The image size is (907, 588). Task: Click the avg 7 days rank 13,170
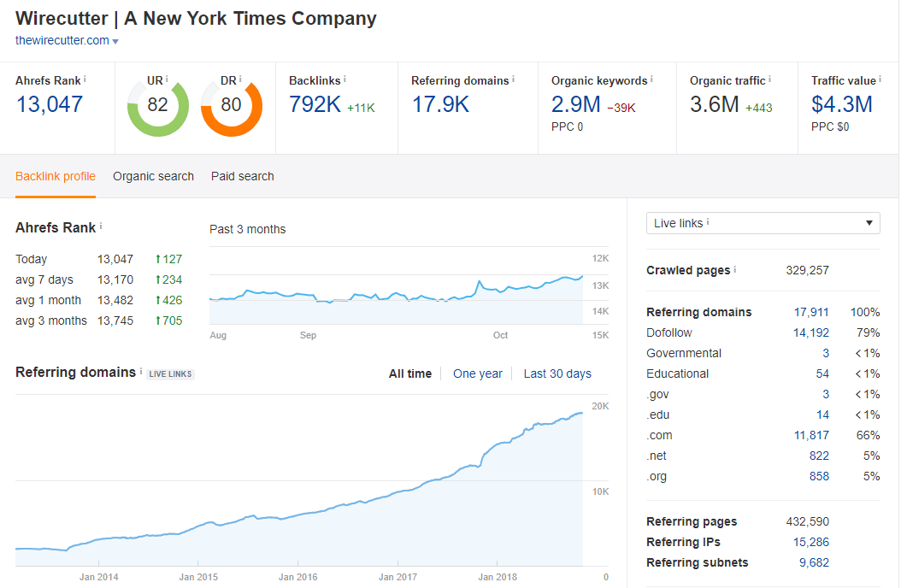pyautogui.click(x=115, y=279)
